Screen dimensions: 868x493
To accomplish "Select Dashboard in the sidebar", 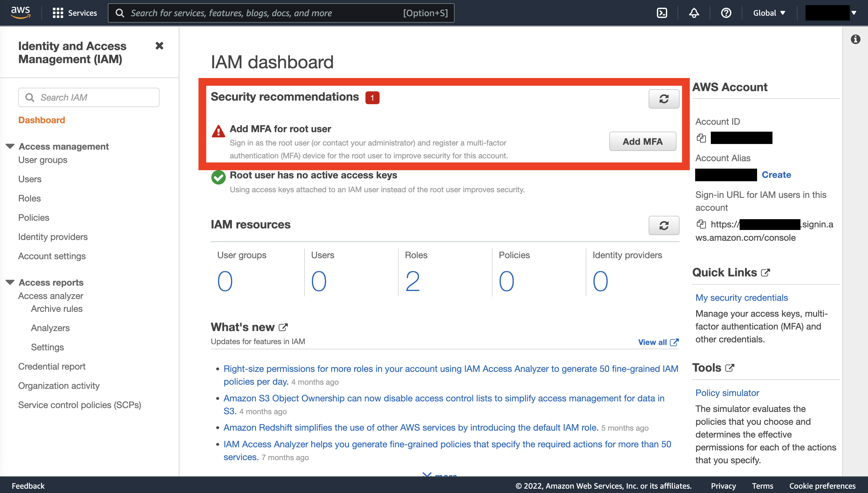I will (x=41, y=120).
